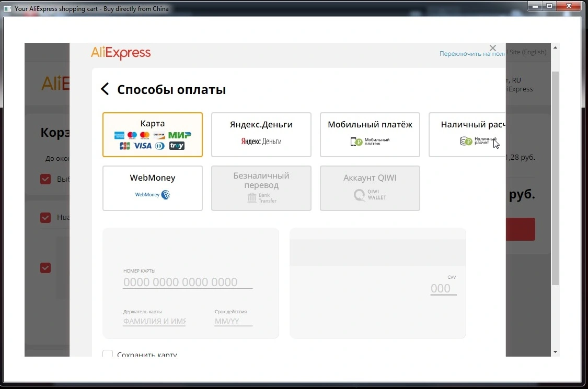Click the JCB card logo

(x=125, y=146)
